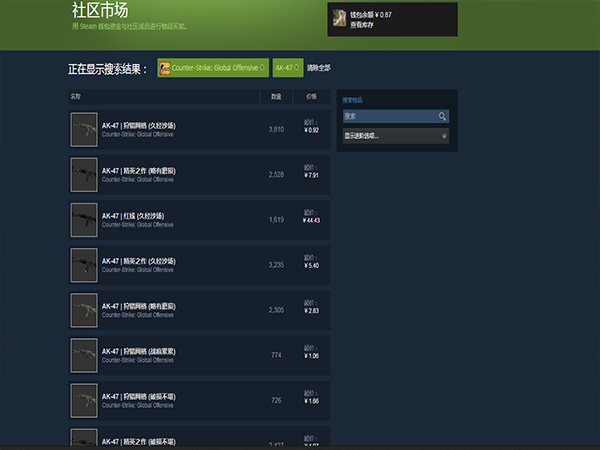Click the Counter-Strike: Global Offensive filter tag label
600x450 pixels.
pos(215,68)
